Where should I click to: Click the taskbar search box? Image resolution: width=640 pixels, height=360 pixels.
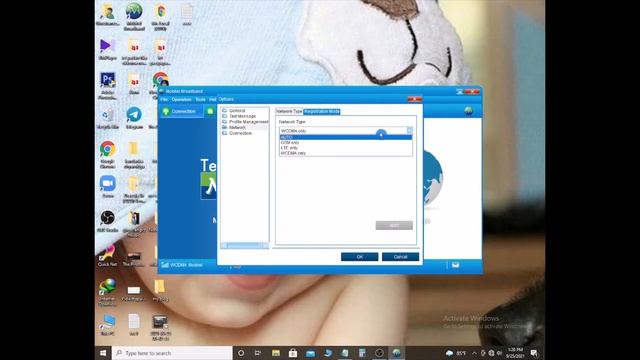click(172, 353)
